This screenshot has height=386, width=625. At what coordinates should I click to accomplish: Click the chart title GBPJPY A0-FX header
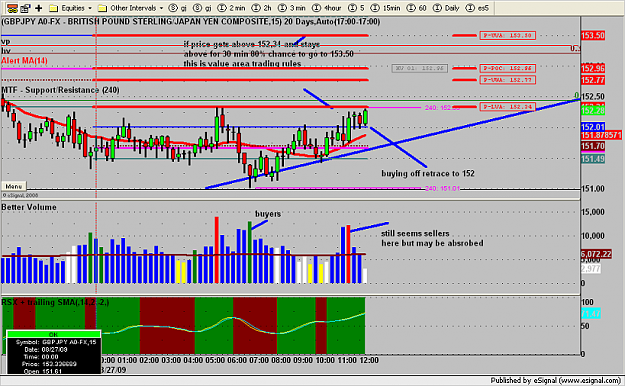tap(191, 22)
